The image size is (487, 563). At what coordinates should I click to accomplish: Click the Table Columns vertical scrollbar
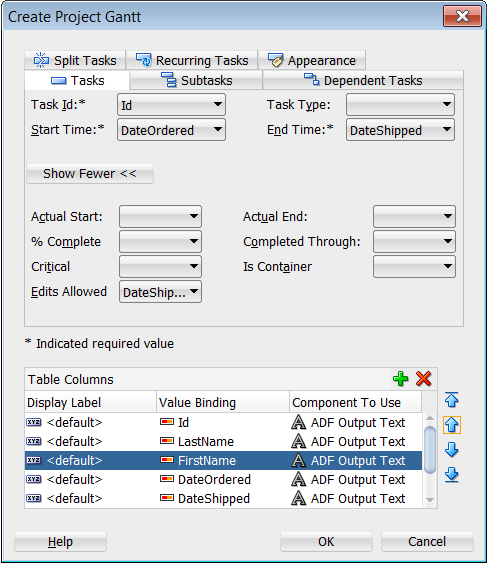430,460
